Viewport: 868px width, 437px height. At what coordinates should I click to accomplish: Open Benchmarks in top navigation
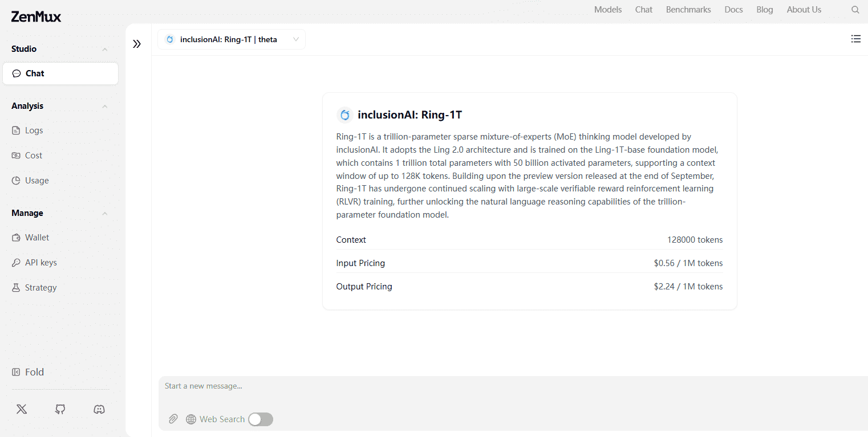coord(688,10)
